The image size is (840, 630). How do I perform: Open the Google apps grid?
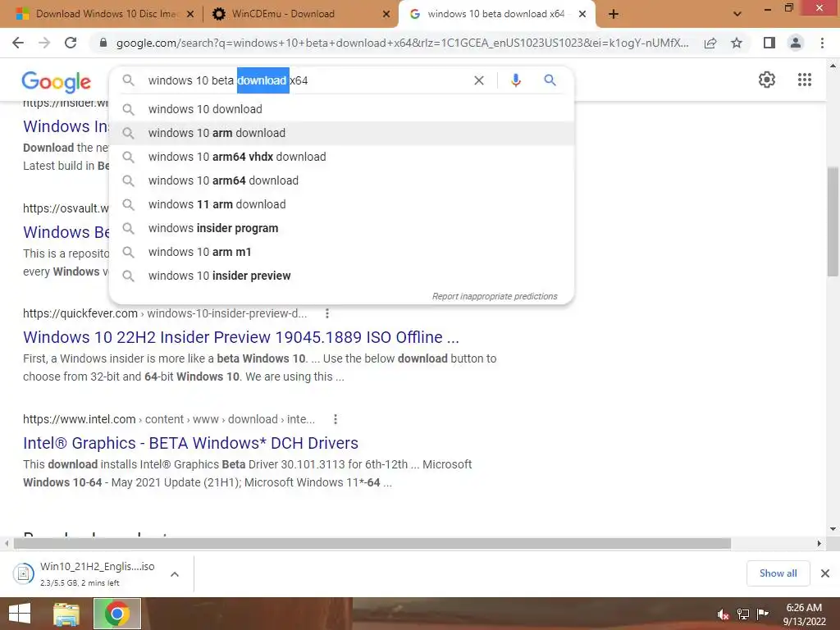point(805,80)
